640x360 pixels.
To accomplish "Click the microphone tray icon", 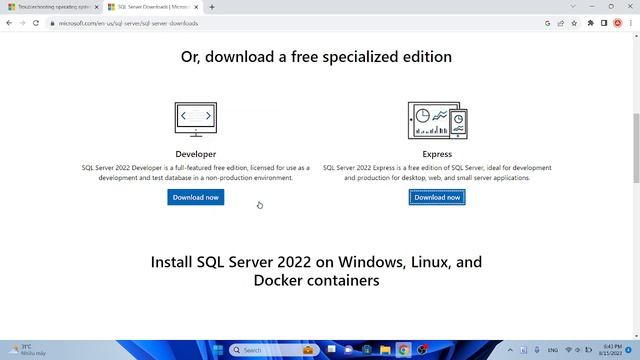I will coord(537,350).
